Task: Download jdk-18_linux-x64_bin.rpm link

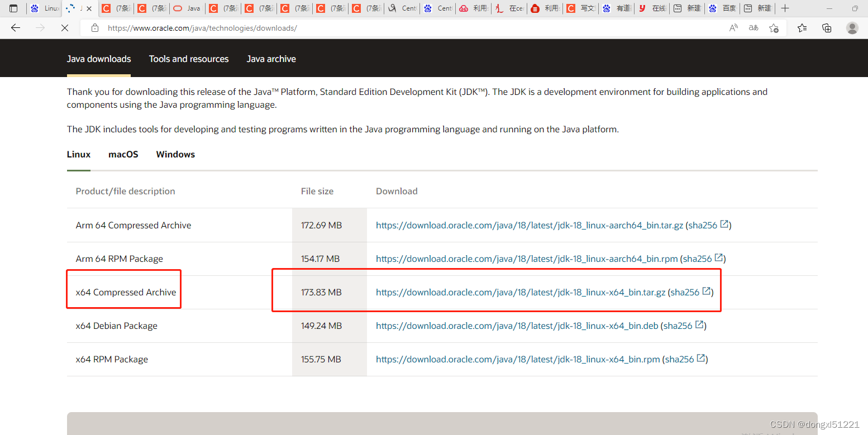Action: [x=518, y=359]
